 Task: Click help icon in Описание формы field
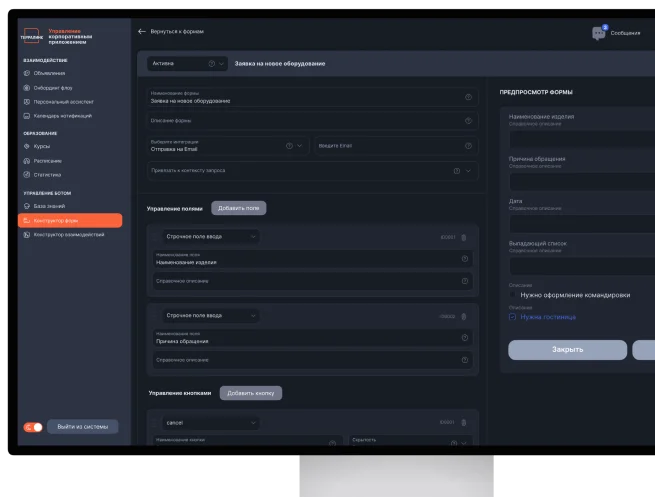tap(468, 121)
